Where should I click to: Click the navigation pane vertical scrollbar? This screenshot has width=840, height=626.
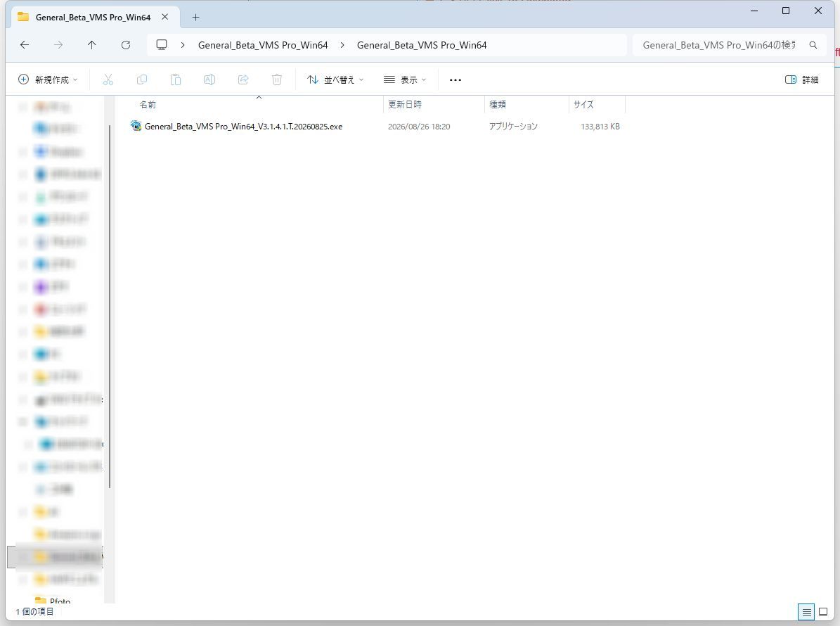pos(109,305)
